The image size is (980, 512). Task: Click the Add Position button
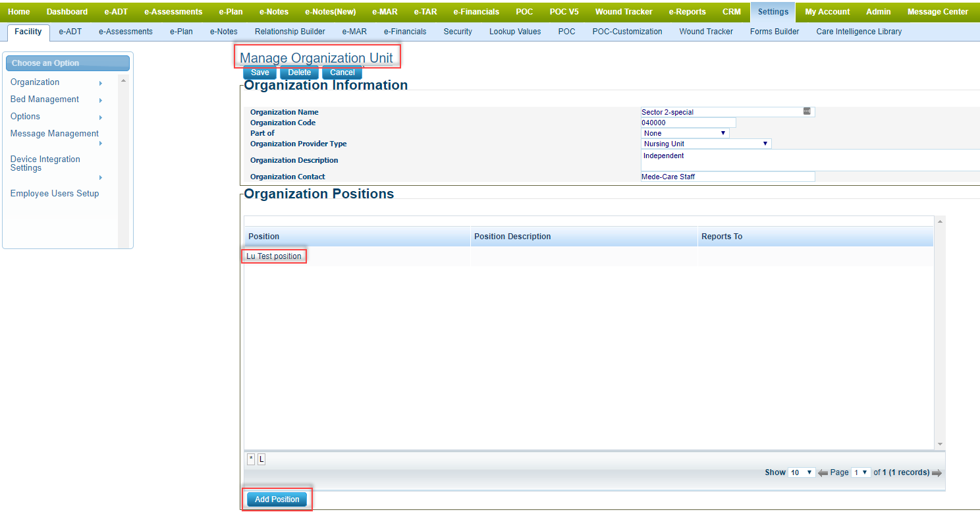[277, 499]
